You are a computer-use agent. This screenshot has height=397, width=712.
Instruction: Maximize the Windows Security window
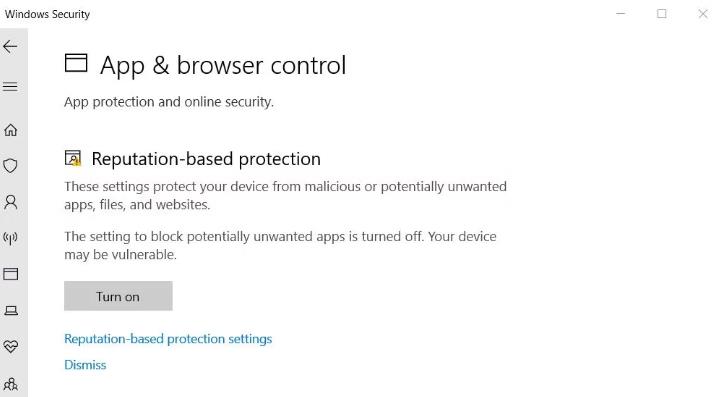(x=662, y=14)
